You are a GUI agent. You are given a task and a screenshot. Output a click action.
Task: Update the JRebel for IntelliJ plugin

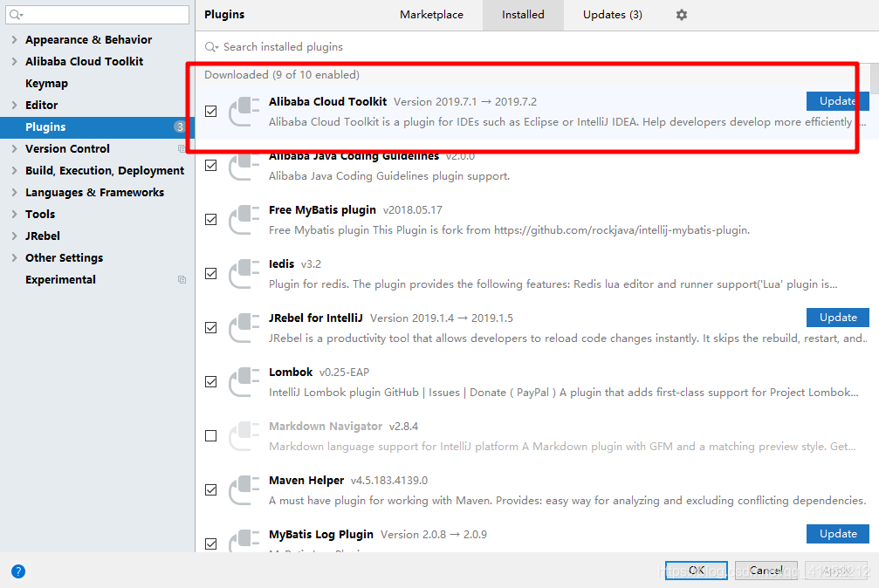click(837, 318)
